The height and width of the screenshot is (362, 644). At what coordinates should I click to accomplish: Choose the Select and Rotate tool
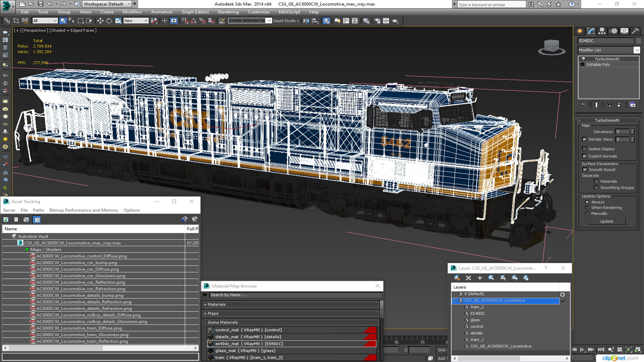pos(109,21)
